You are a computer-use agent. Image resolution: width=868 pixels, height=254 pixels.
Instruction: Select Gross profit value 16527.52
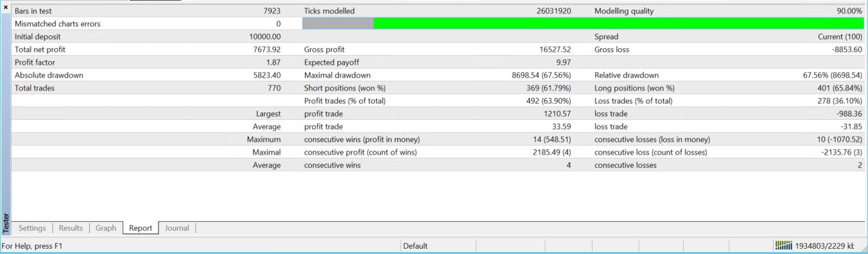click(x=555, y=49)
